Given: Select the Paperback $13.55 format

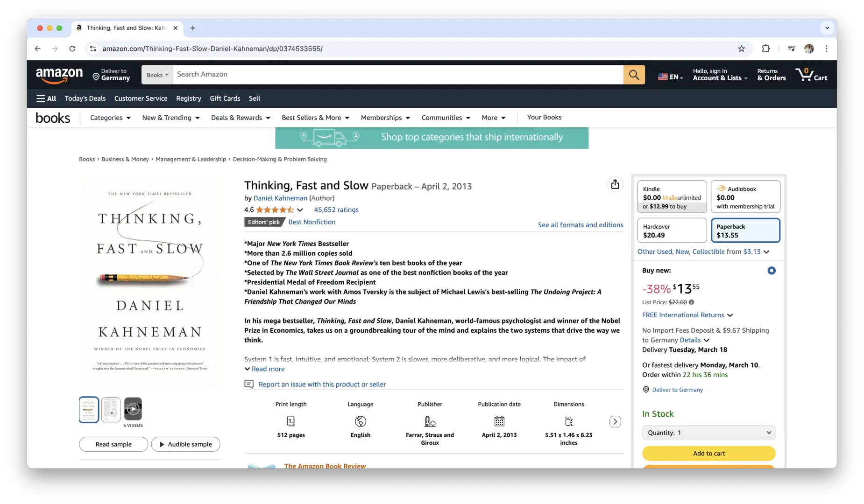Looking at the screenshot, I should (745, 231).
